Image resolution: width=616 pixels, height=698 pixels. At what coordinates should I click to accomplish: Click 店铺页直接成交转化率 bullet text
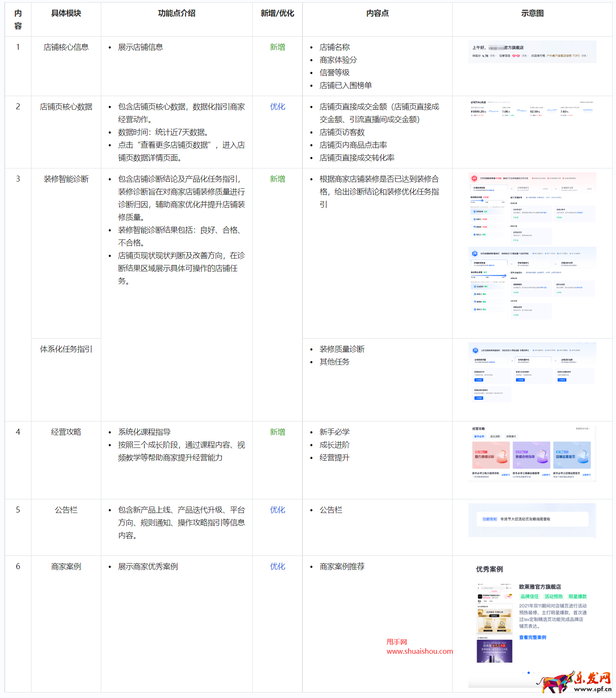pyautogui.click(x=357, y=158)
